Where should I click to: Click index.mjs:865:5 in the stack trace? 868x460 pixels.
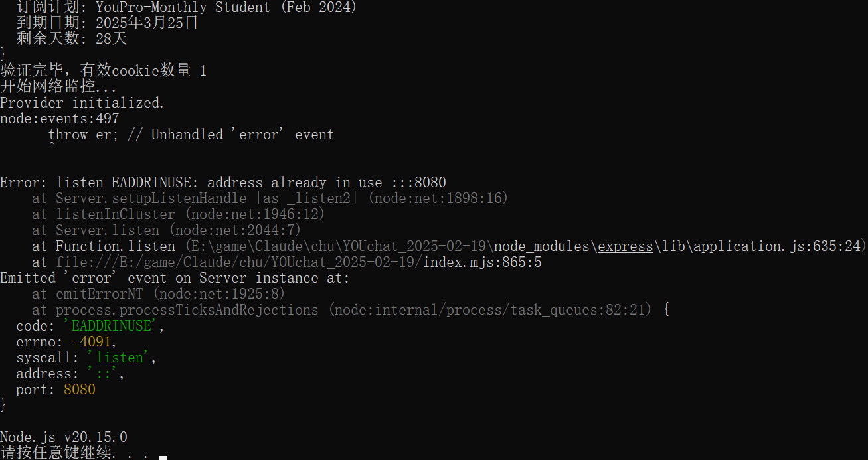482,262
